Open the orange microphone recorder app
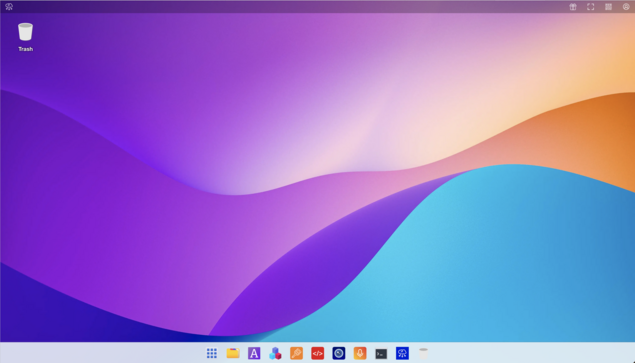 pos(360,353)
